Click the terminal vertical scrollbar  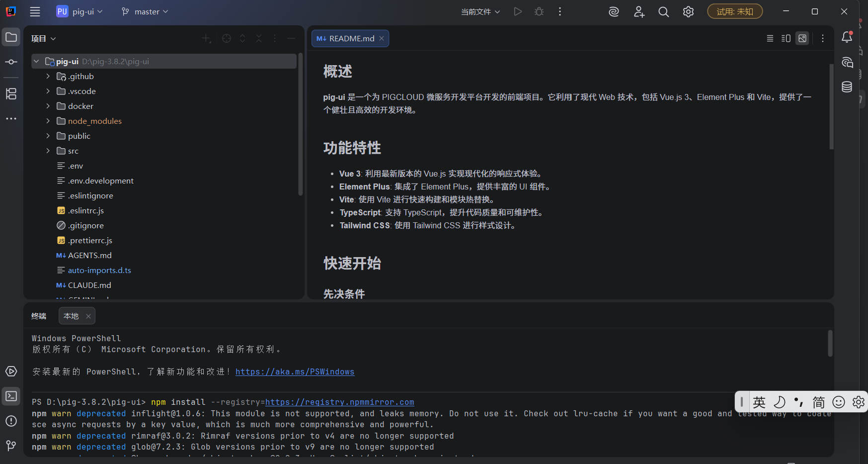point(830,343)
